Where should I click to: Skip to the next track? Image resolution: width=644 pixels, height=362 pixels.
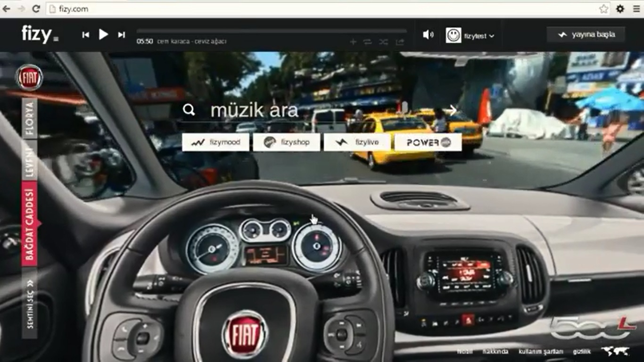point(122,35)
